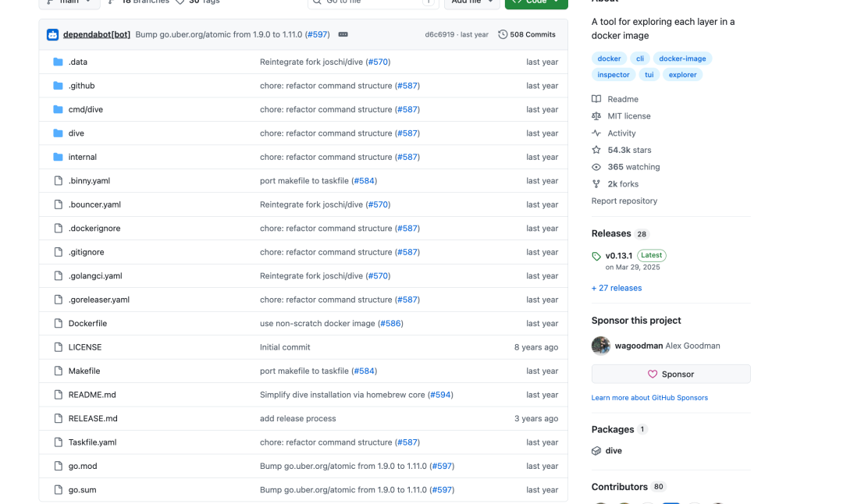Viewport: 843px width, 504px height.
Task: Open the dive folder
Action: pos(76,133)
